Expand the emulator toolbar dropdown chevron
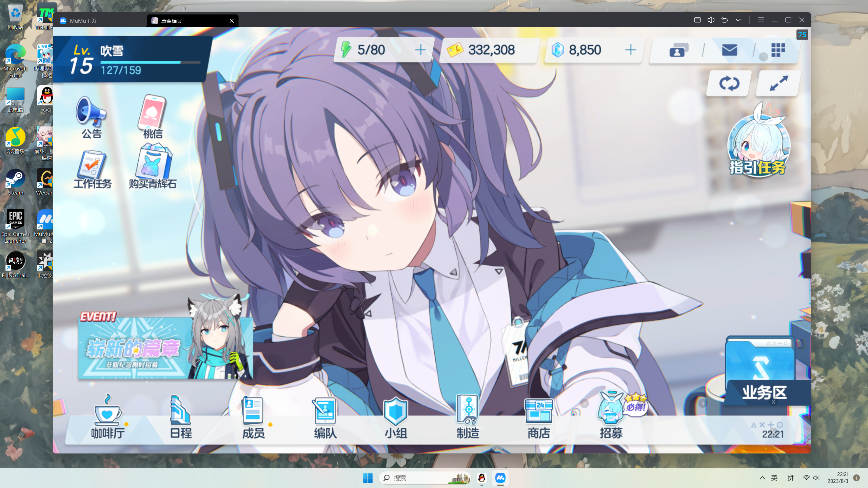Image resolution: width=868 pixels, height=488 pixels. point(738,20)
